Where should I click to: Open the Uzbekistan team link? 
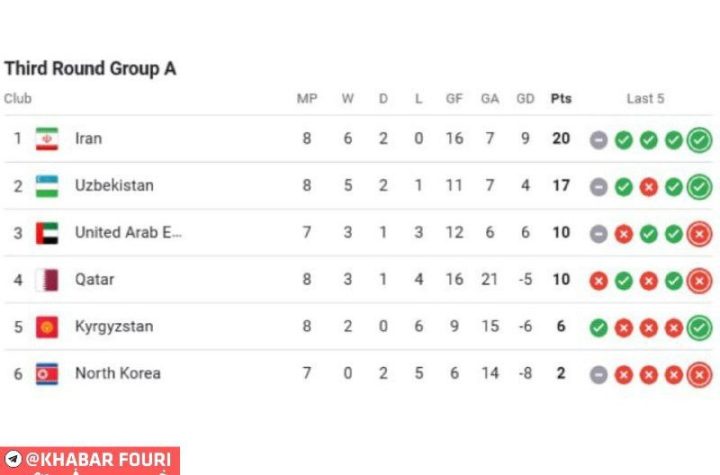[x=114, y=186]
